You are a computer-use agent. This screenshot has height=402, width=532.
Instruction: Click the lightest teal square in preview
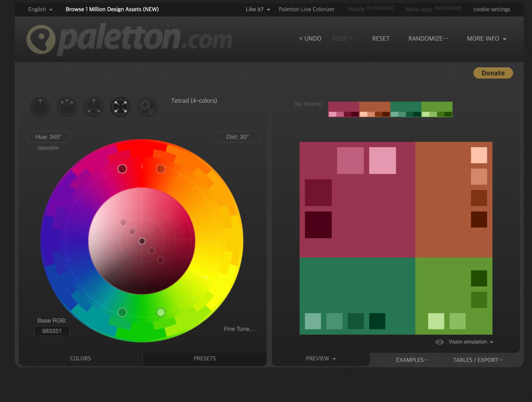(313, 321)
